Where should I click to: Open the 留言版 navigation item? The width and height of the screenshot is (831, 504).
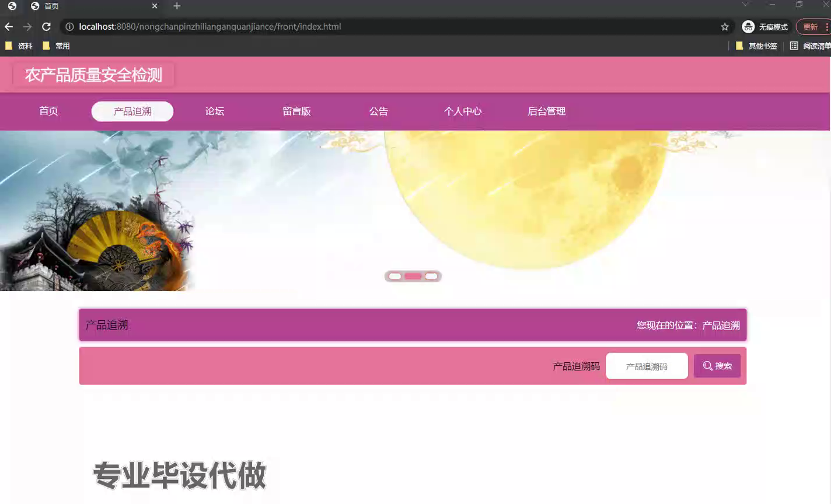coord(296,111)
